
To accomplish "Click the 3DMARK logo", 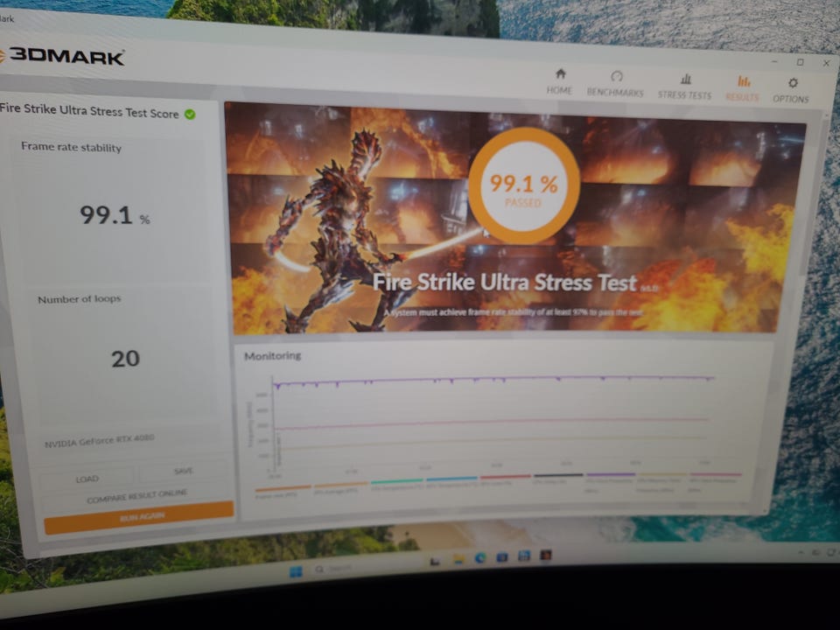I will tap(63, 56).
